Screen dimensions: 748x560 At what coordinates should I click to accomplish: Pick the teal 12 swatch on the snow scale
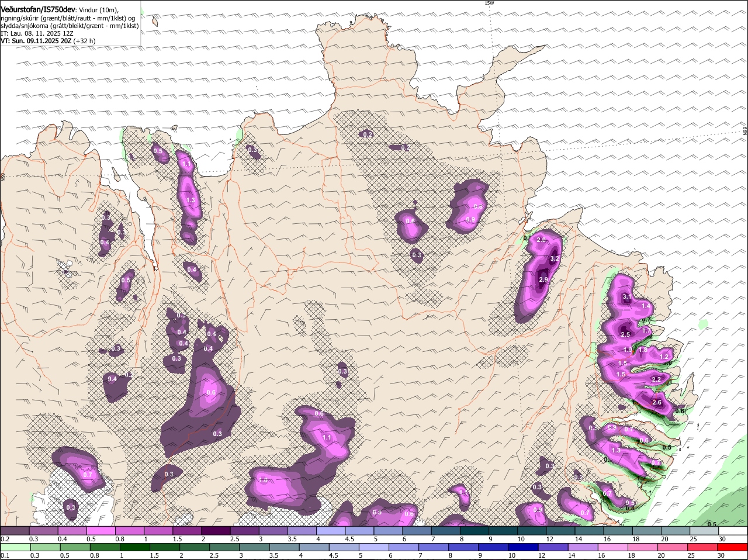tap(561, 531)
